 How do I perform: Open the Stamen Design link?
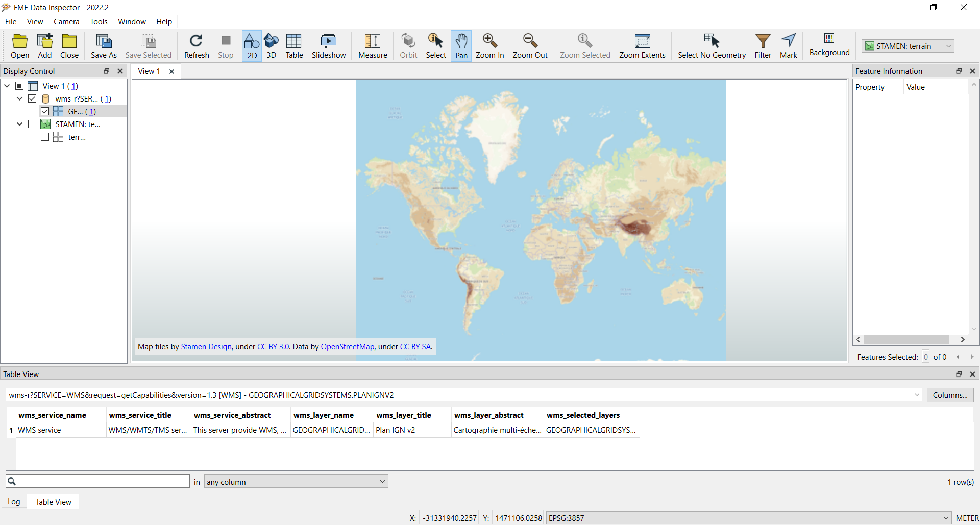[x=206, y=346]
